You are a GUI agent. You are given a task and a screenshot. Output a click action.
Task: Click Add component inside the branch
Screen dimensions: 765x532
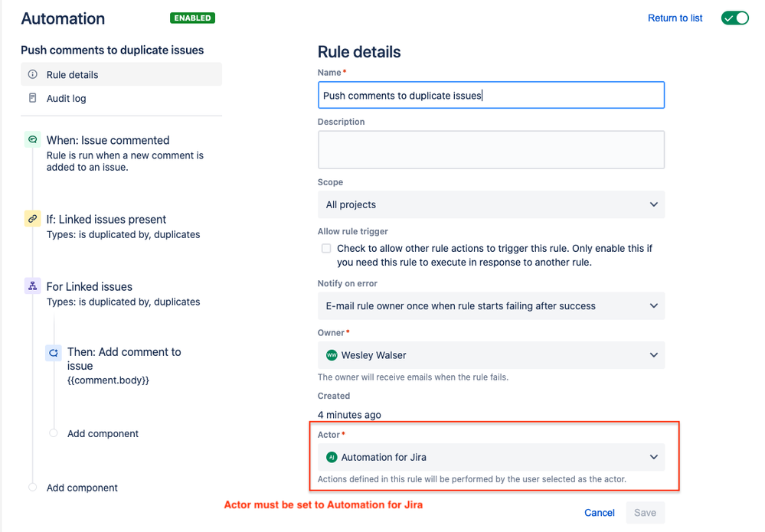click(103, 433)
